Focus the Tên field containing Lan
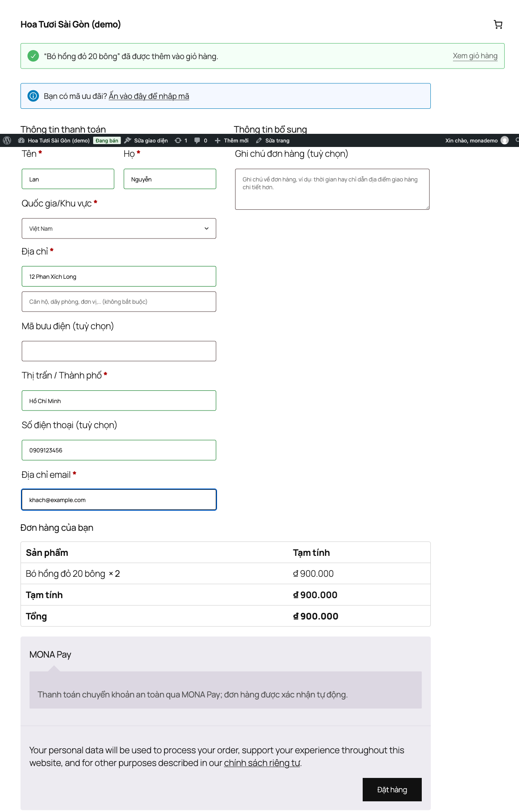The height and width of the screenshot is (812, 519). 68,179
